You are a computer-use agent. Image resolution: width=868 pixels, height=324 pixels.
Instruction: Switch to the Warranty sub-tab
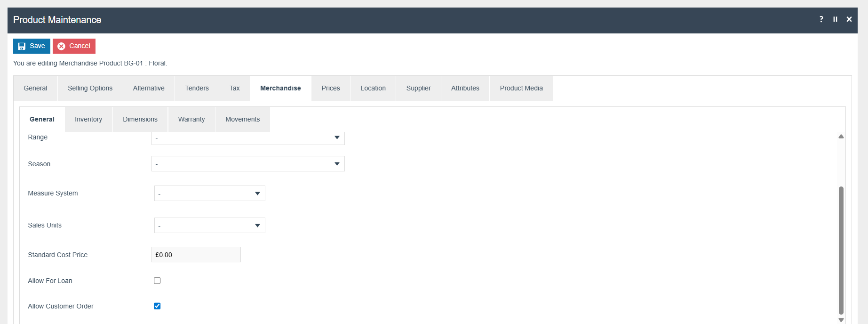click(x=191, y=119)
